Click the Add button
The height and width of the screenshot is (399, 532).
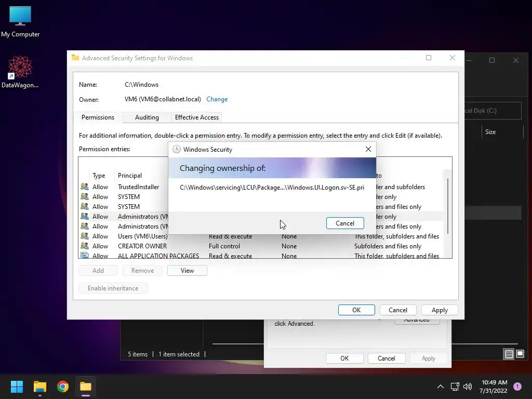coord(98,270)
